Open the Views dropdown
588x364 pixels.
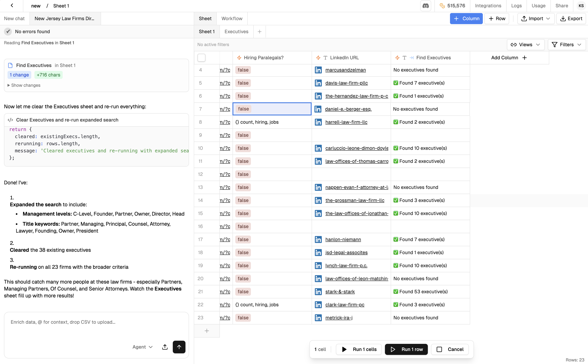click(x=526, y=44)
